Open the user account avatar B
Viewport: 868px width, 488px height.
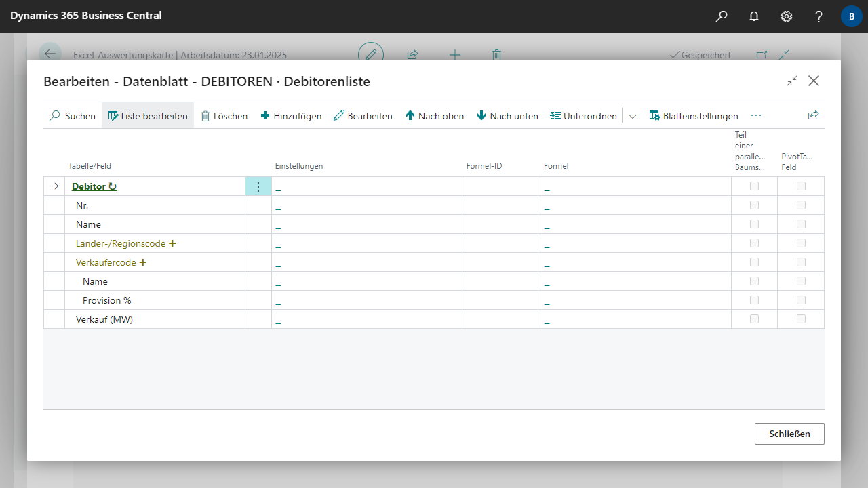tap(852, 16)
